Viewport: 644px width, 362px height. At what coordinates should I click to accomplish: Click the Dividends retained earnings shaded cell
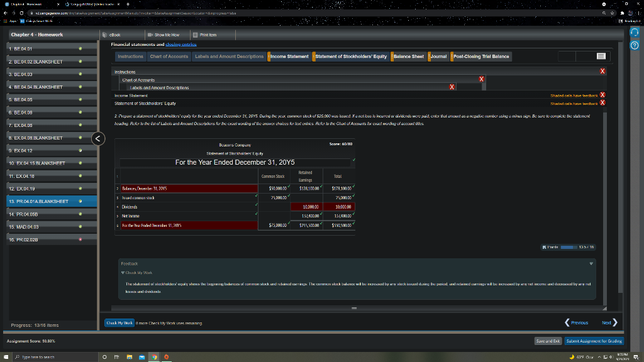pos(306,207)
